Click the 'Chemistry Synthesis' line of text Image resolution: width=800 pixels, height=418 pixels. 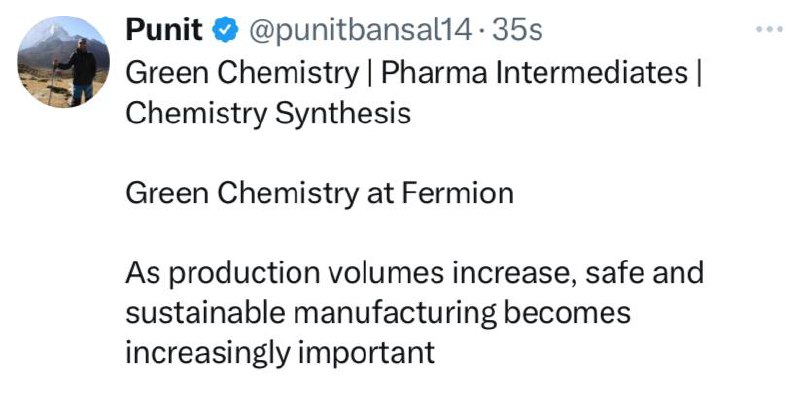pos(268,113)
